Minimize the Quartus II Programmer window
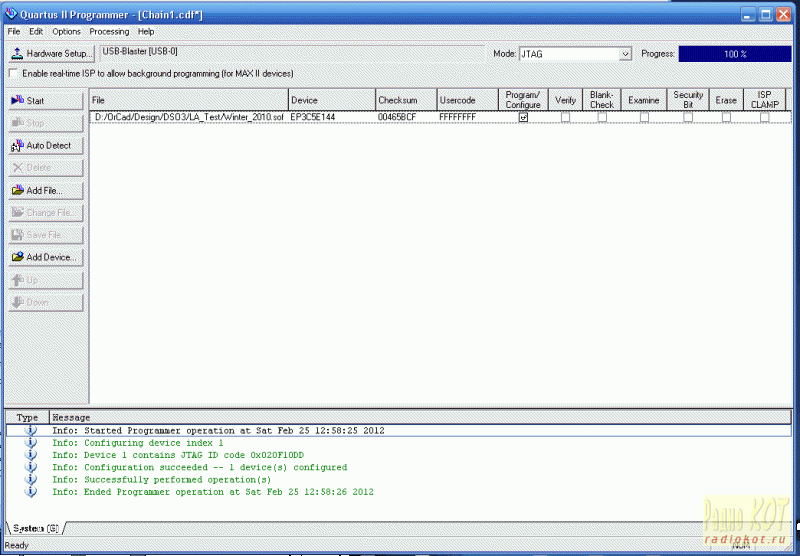Image resolution: width=800 pixels, height=556 pixels. [748, 14]
